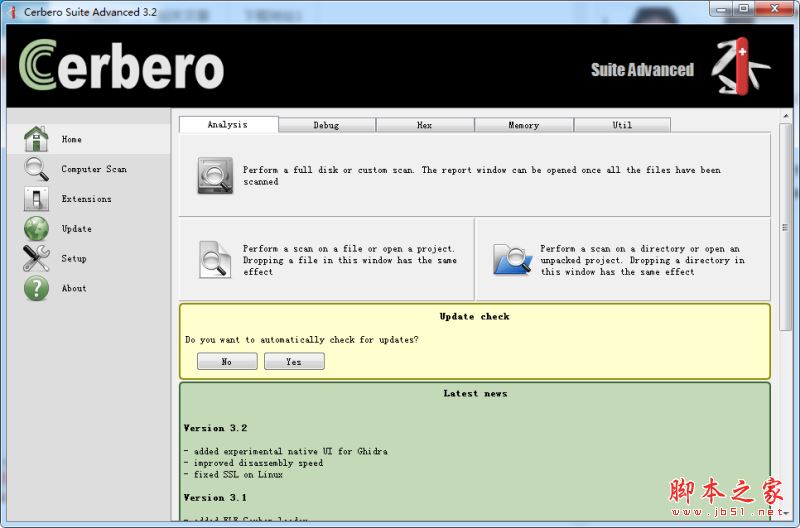Click the Cerbero app icon in title bar
The width and height of the screenshot is (800, 528).
tap(13, 12)
